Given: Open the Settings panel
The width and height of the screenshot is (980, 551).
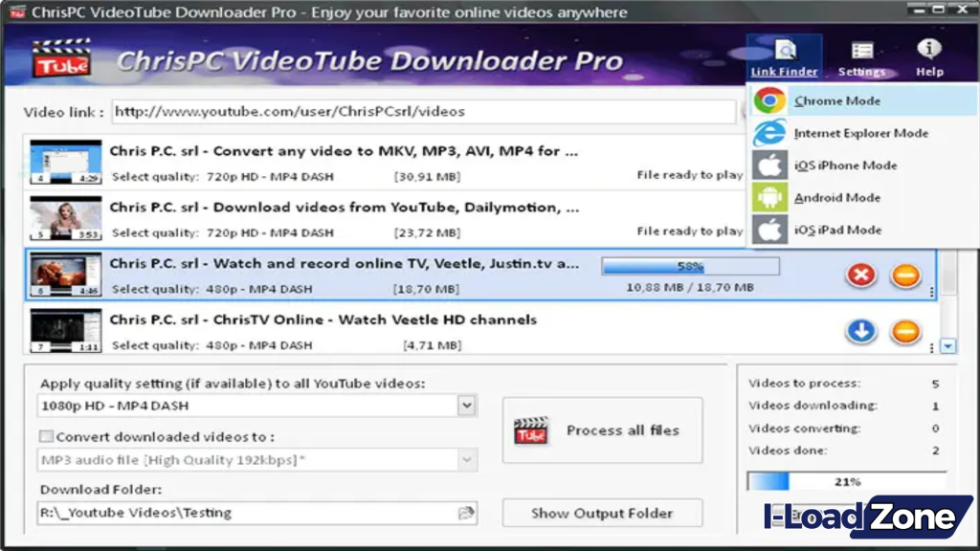Looking at the screenshot, I should (860, 57).
